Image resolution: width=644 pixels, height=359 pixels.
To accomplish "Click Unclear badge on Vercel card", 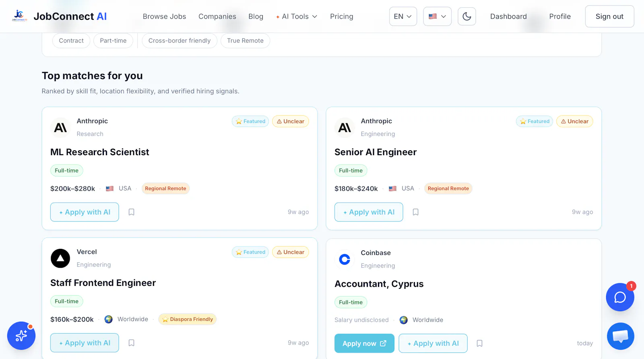I will click(291, 252).
